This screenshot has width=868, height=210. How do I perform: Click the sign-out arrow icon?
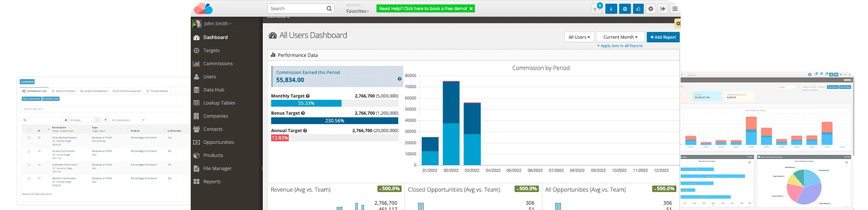point(663,9)
